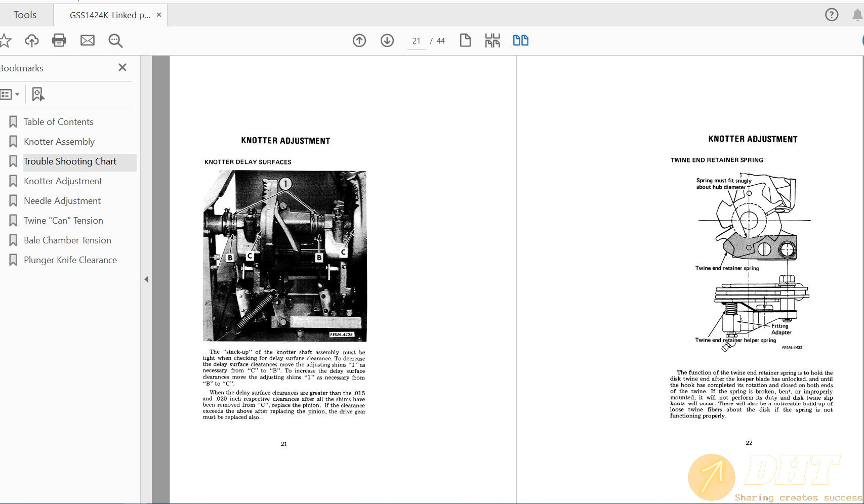Open bookmark options dropdown menu

[x=10, y=94]
